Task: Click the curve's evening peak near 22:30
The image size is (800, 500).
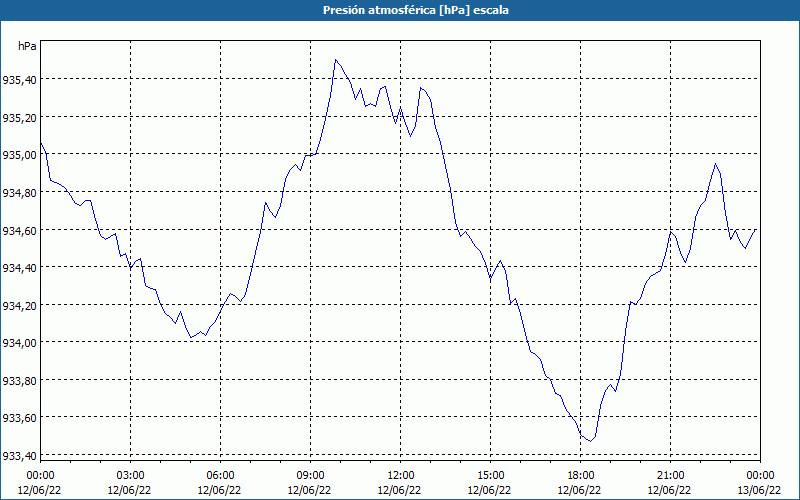Action: click(715, 164)
